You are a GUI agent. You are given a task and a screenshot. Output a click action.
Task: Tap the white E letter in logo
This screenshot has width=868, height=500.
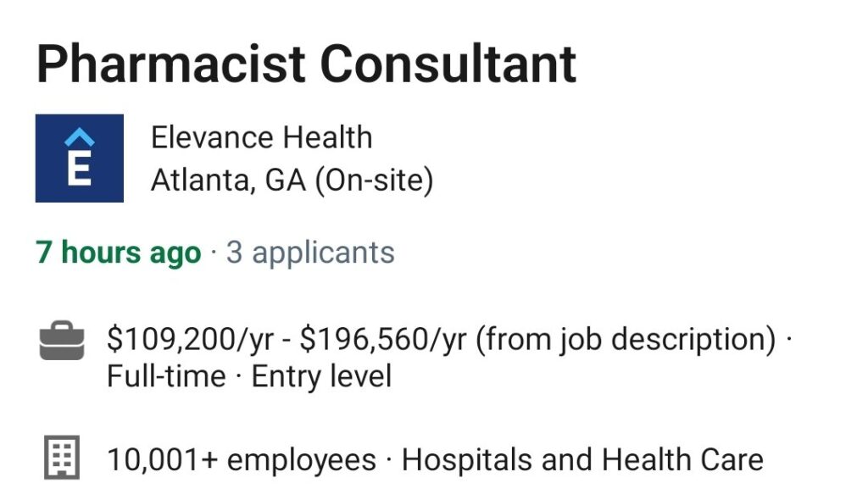click(x=79, y=169)
